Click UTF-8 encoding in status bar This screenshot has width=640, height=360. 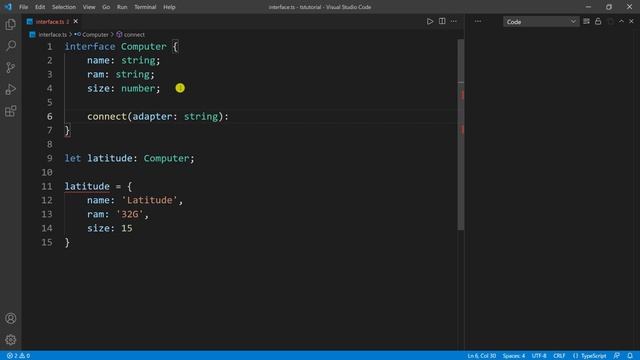pos(539,356)
